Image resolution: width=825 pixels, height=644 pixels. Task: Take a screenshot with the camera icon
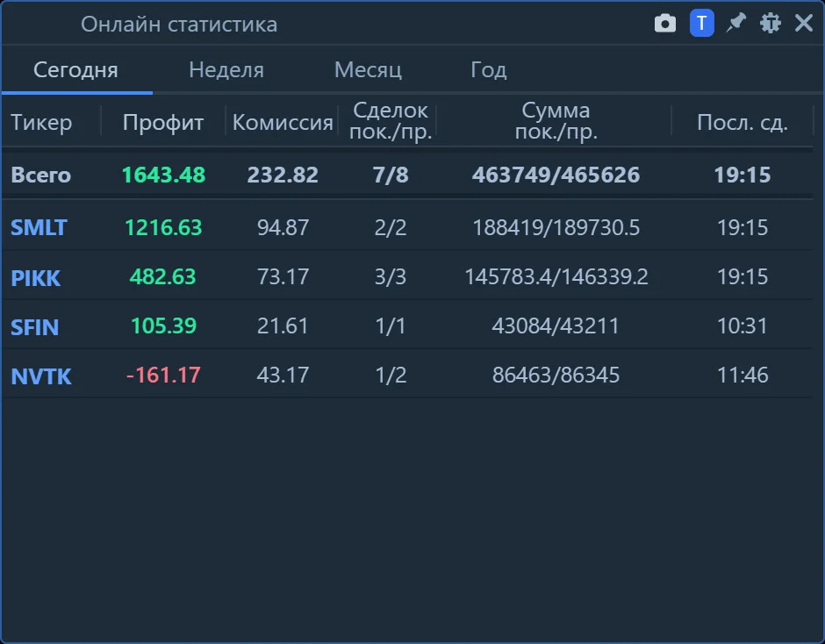pyautogui.click(x=665, y=24)
